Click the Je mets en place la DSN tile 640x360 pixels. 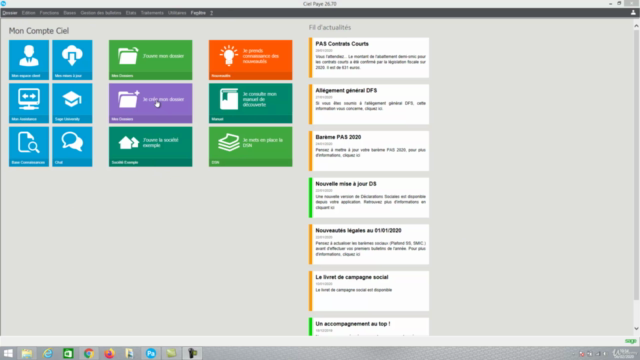tap(251, 147)
